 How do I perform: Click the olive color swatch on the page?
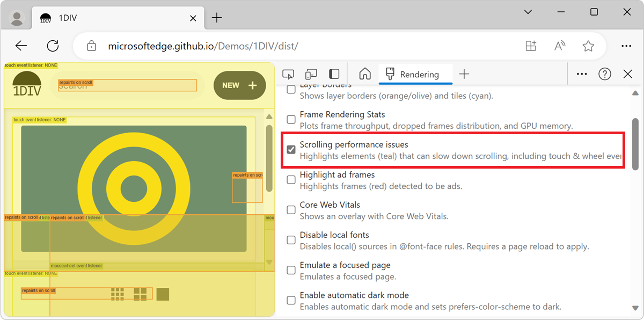pos(163,294)
